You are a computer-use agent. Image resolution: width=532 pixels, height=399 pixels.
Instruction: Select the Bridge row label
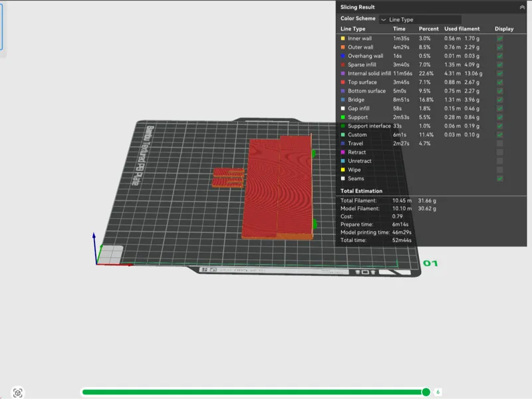coord(356,100)
